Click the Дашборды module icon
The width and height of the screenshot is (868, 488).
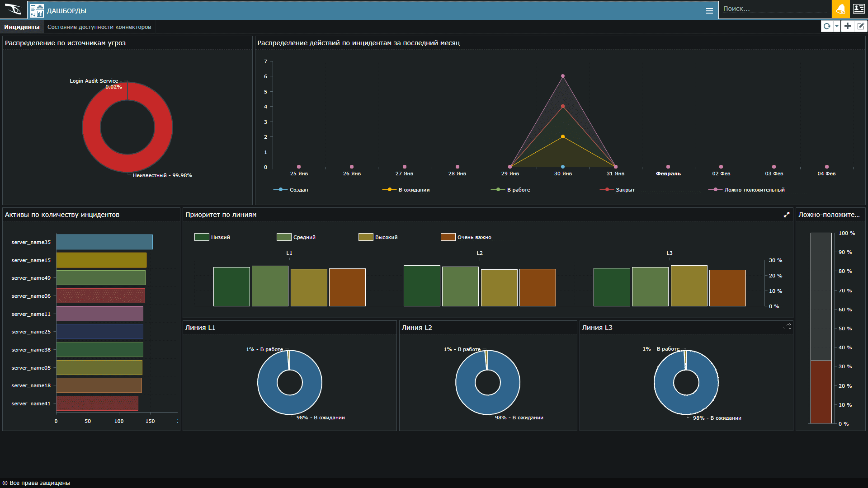coord(37,10)
